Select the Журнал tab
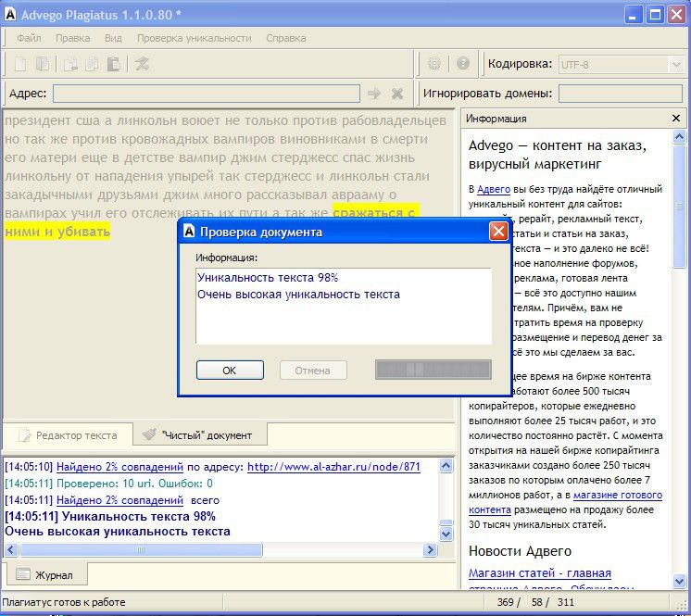691x616 pixels. 45,575
